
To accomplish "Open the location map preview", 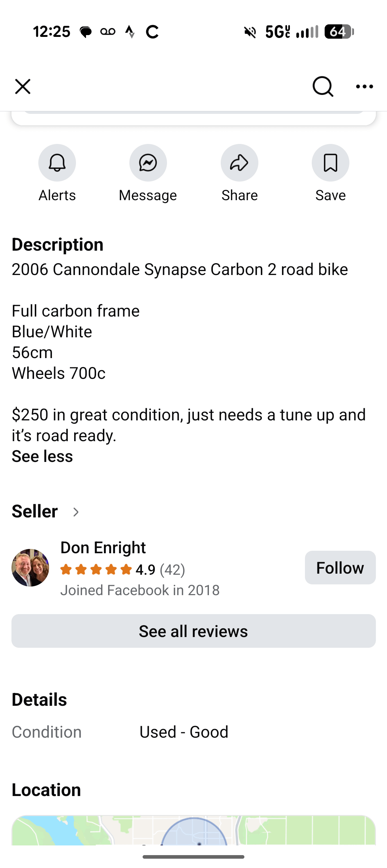I will coord(193,830).
